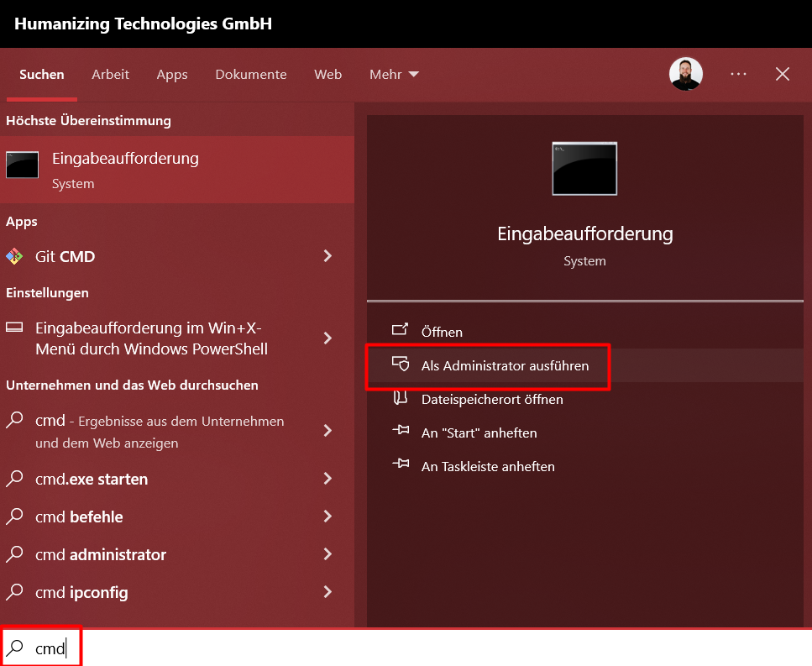Switch to the Apps tab
This screenshot has height=666, width=812.
[172, 75]
